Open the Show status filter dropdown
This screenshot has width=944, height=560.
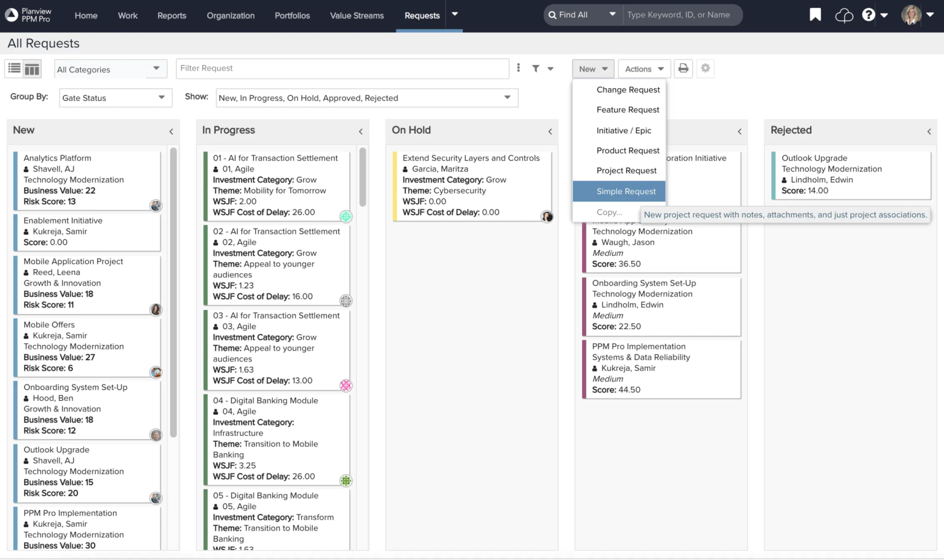(366, 98)
